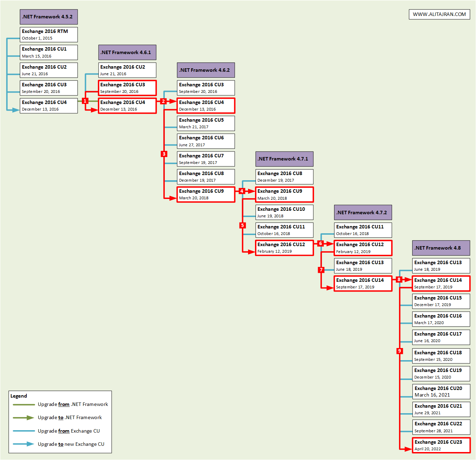476x460 pixels.
Task: Click legend entry Upgrade to new Exchange CU
Action: coord(71,444)
